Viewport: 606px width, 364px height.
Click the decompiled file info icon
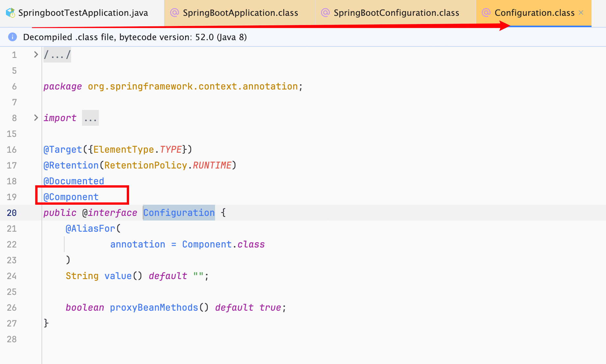pos(13,37)
